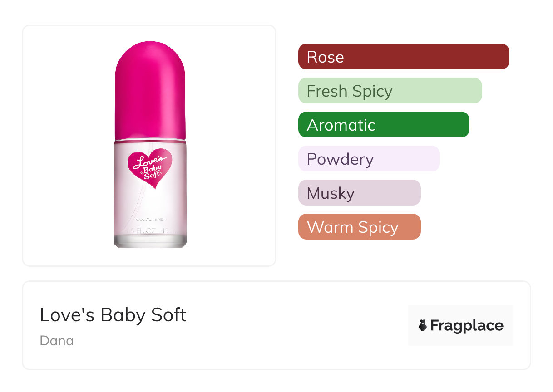Click the word Soft inside the heart
Viewport: 553px width, 392px height.
(x=151, y=176)
